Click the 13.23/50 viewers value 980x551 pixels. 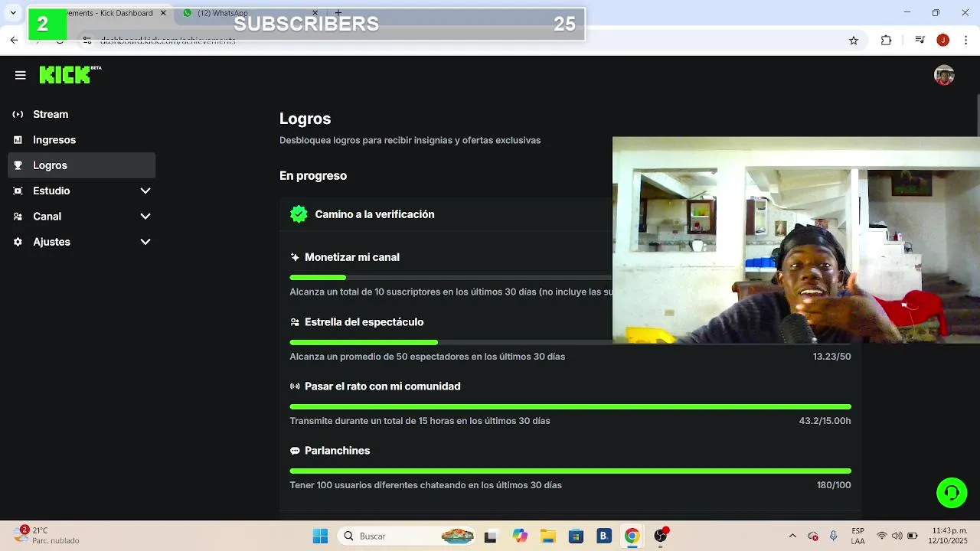[x=831, y=357]
